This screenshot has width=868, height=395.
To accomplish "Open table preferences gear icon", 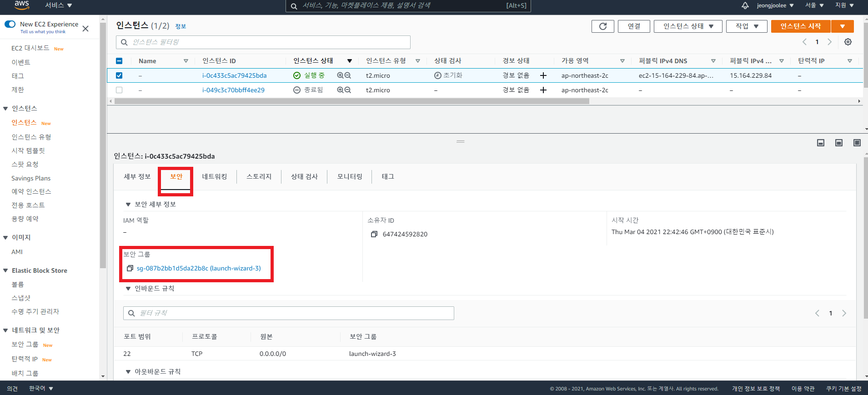I will pos(848,42).
